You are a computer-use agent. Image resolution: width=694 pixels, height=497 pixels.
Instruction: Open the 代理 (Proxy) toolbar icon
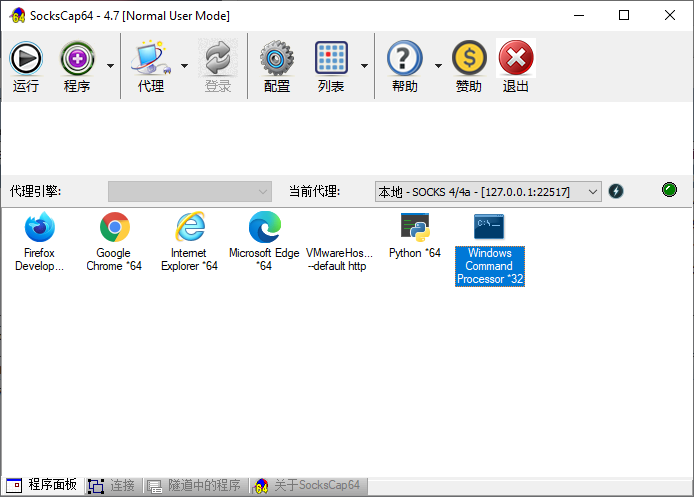[151, 58]
